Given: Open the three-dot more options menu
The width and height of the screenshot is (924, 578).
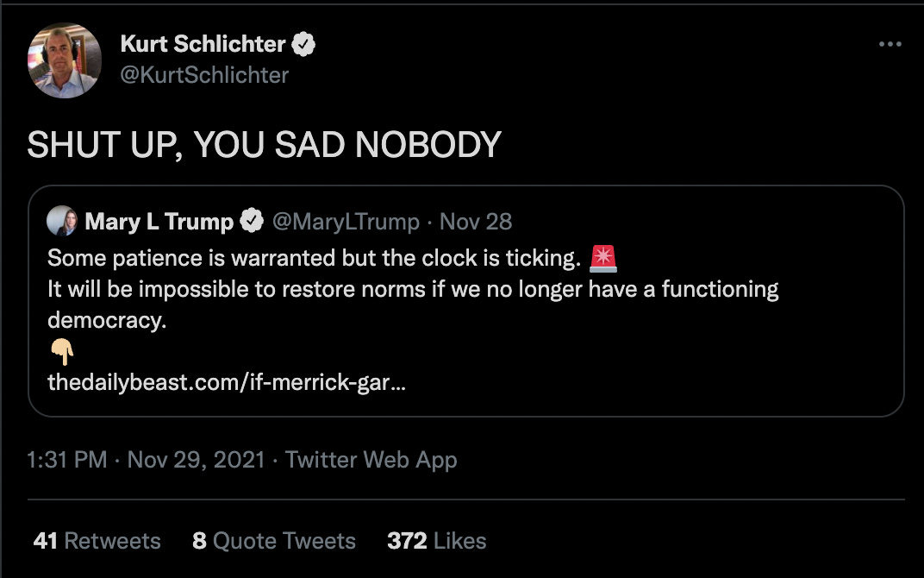Looking at the screenshot, I should (890, 45).
